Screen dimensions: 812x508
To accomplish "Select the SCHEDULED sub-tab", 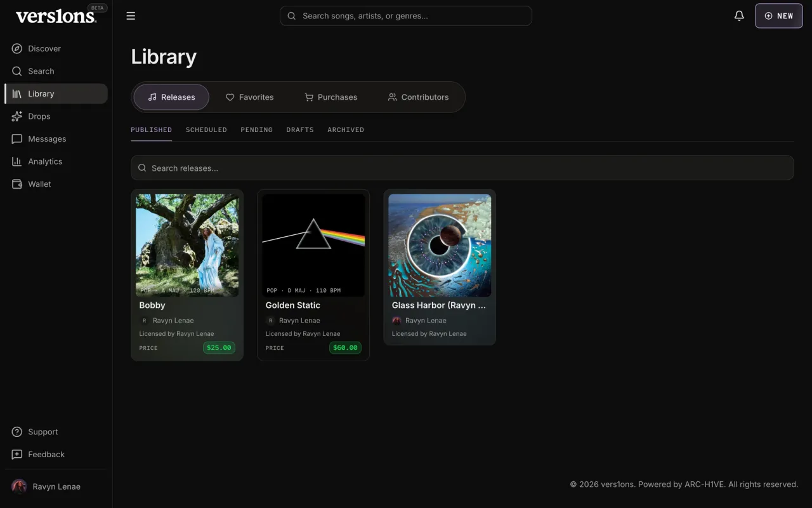I will pyautogui.click(x=206, y=130).
